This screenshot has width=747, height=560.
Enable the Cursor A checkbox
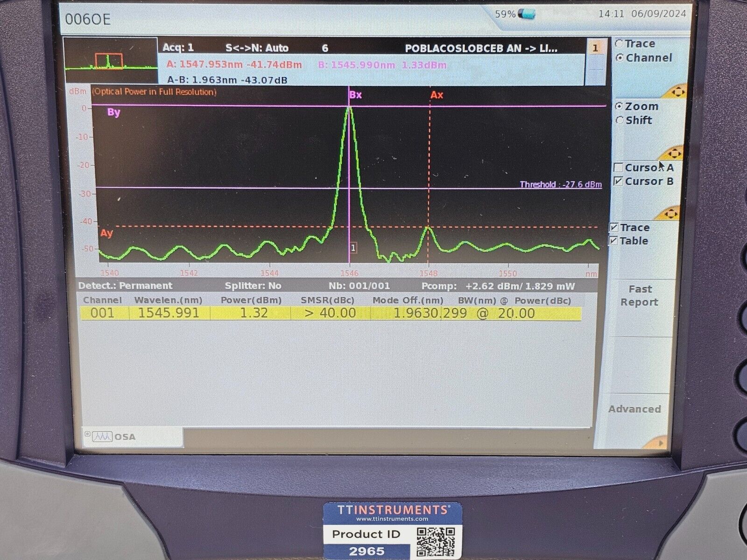619,168
